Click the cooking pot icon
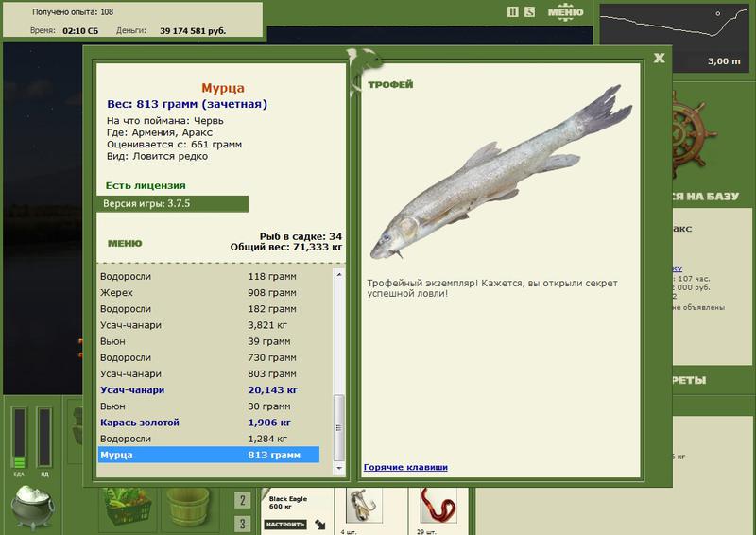The width and height of the screenshot is (756, 535). click(x=32, y=508)
